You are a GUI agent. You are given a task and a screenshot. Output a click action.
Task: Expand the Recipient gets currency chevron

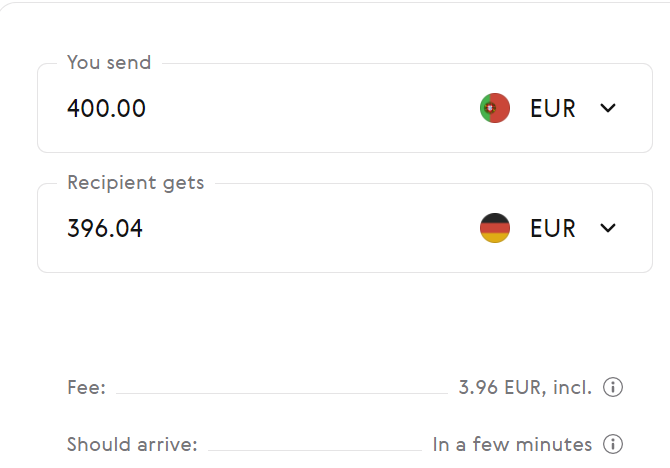point(608,228)
